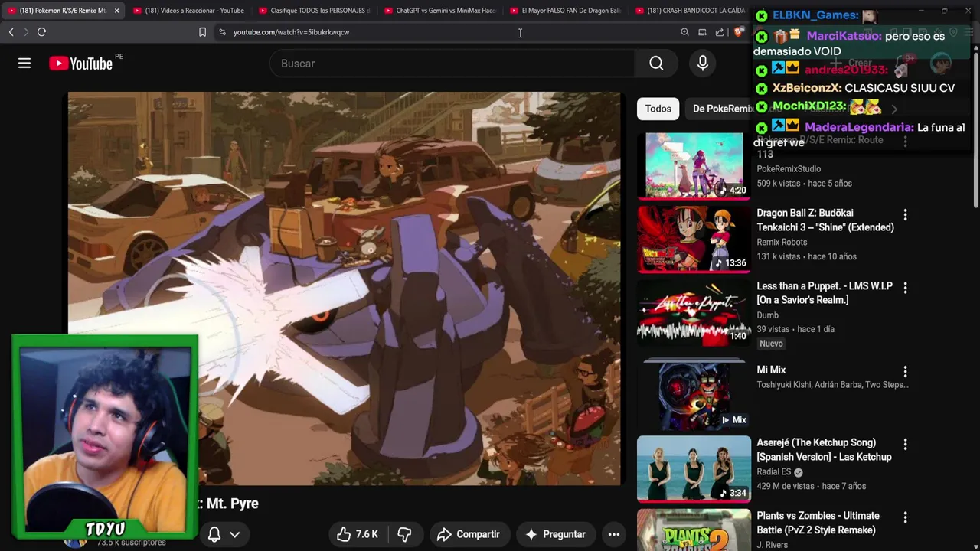The image size is (980, 551).
Task: Click the Nuevo badge under Less than a Puppet
Action: (x=771, y=344)
